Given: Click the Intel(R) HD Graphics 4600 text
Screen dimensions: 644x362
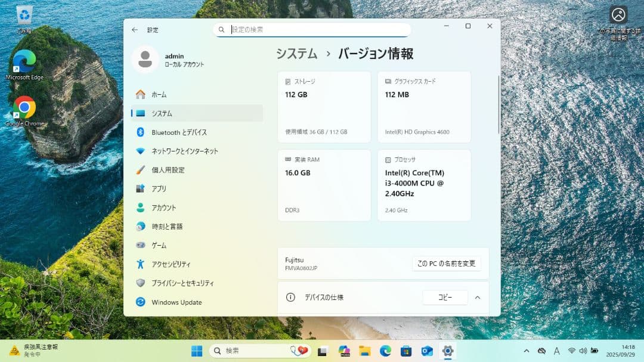Looking at the screenshot, I should 417,132.
